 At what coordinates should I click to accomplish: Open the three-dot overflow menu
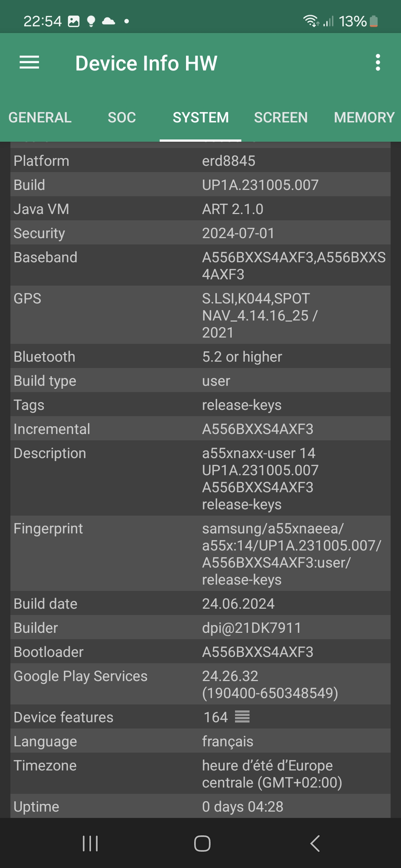[378, 62]
